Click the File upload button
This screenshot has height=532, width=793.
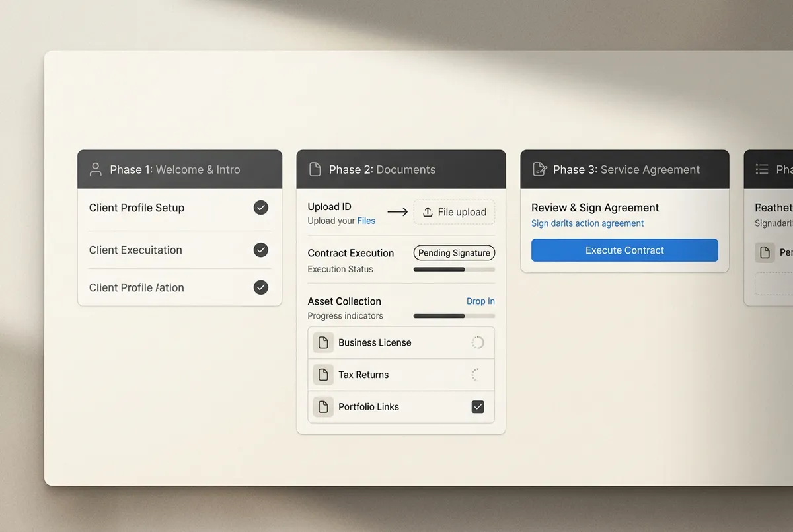coord(454,212)
